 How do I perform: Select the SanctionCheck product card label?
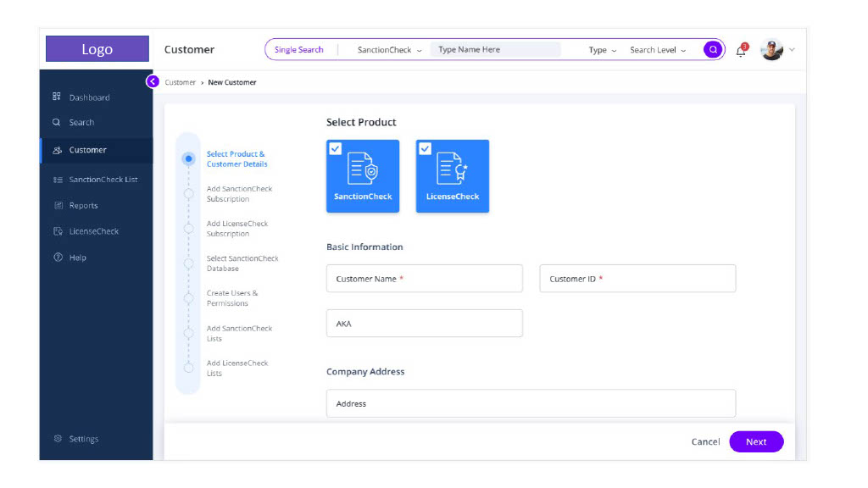pos(363,197)
